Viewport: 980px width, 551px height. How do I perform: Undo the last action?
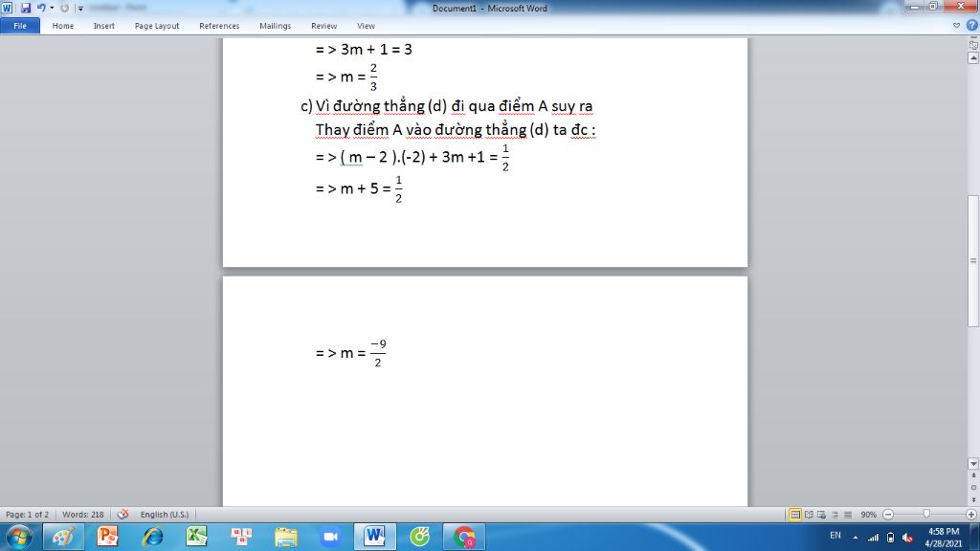[x=40, y=8]
